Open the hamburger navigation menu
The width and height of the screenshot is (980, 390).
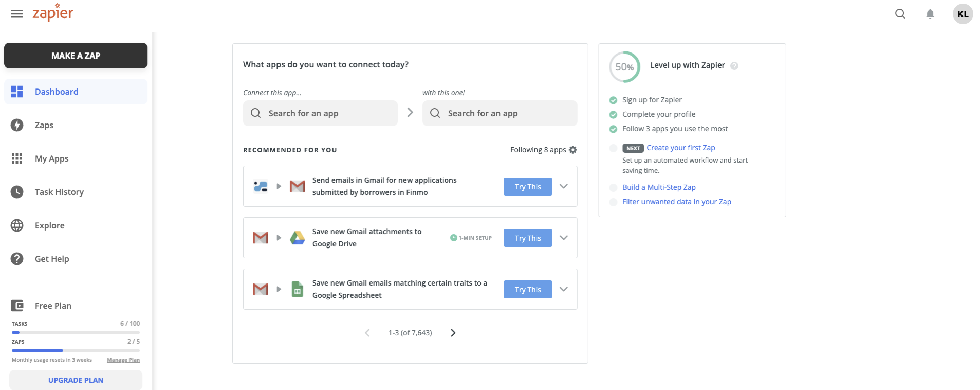pos(17,14)
